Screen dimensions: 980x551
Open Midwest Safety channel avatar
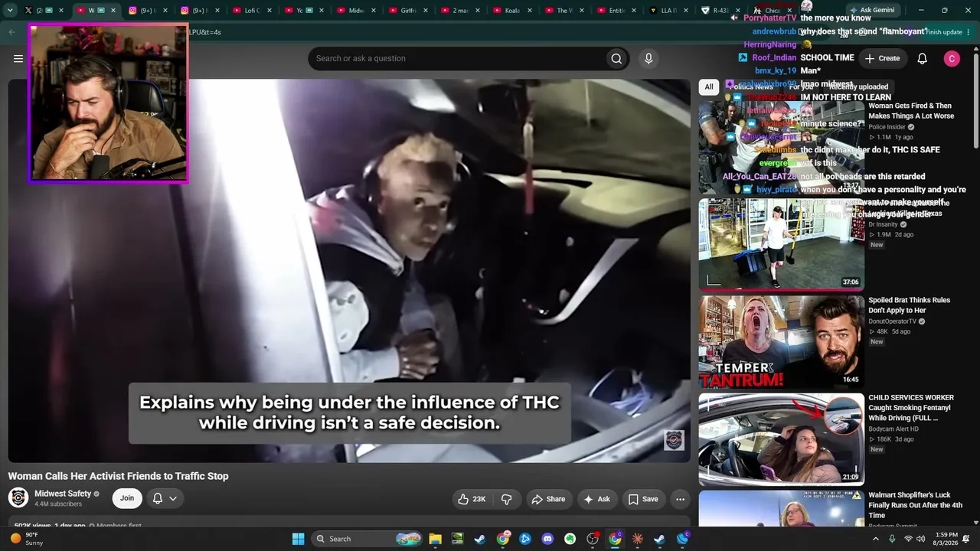coord(18,498)
